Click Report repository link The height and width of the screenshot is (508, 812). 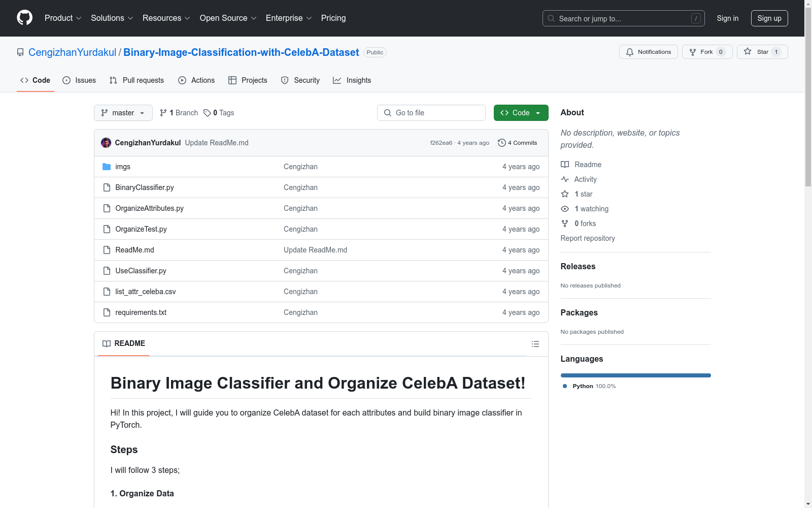(x=588, y=238)
